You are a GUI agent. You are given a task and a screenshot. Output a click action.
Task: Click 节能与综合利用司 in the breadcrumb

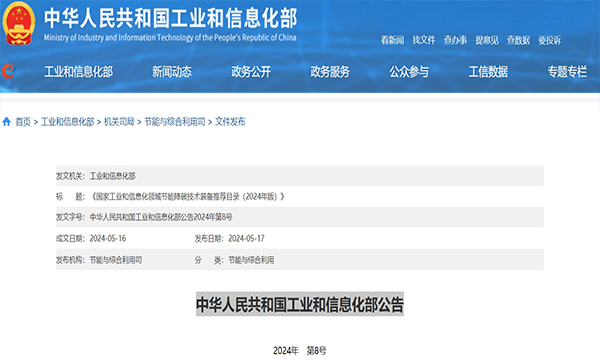pyautogui.click(x=175, y=122)
